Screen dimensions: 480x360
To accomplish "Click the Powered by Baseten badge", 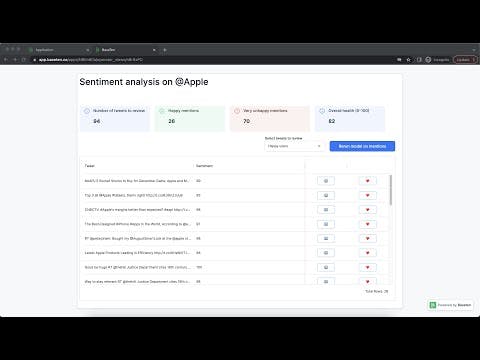I will point(450,305).
